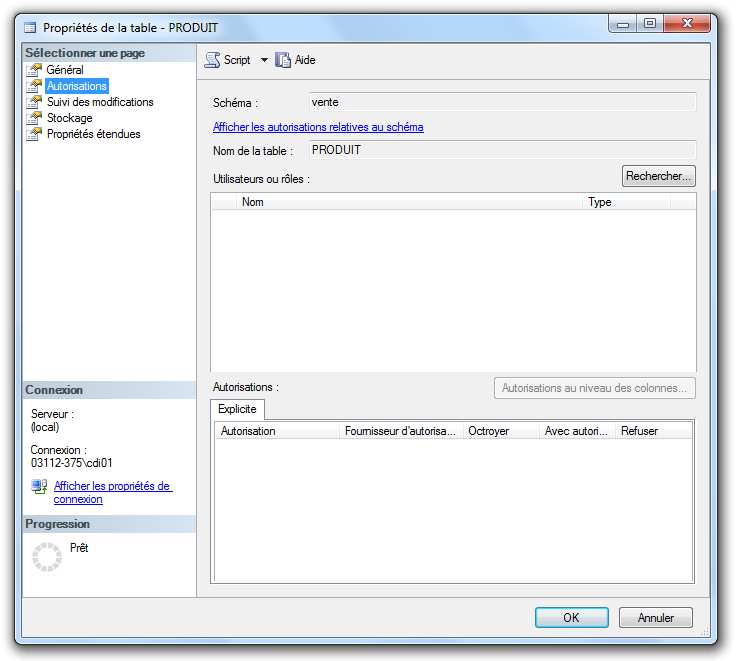This screenshot has width=737, height=661.
Task: Select the Général page icon
Action: pyautogui.click(x=34, y=70)
